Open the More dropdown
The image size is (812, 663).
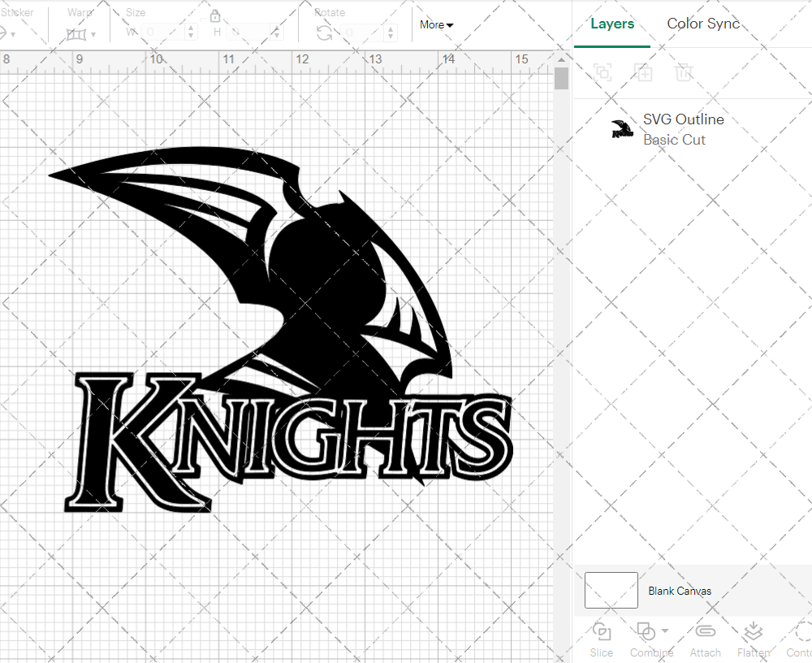[x=435, y=25]
